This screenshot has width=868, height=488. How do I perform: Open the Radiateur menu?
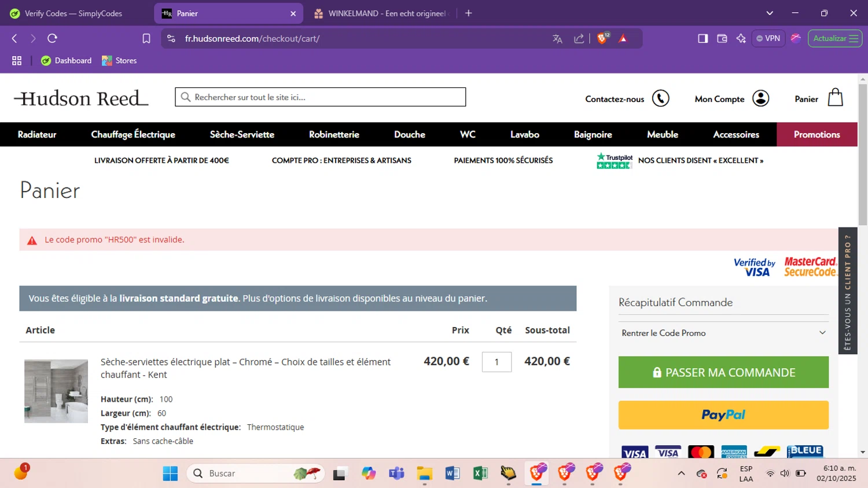pos(37,134)
